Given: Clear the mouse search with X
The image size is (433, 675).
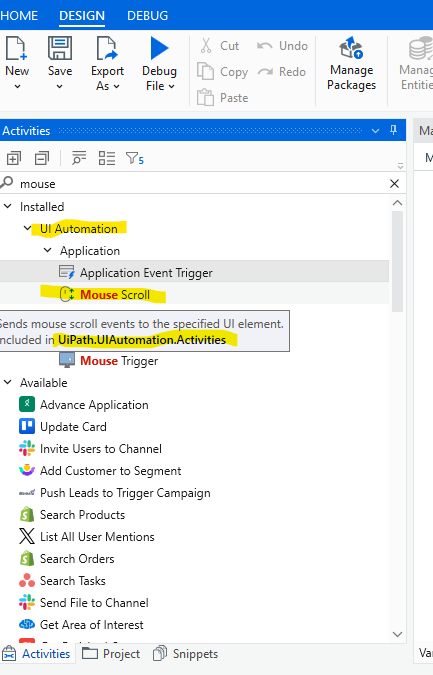Looking at the screenshot, I should point(394,184).
